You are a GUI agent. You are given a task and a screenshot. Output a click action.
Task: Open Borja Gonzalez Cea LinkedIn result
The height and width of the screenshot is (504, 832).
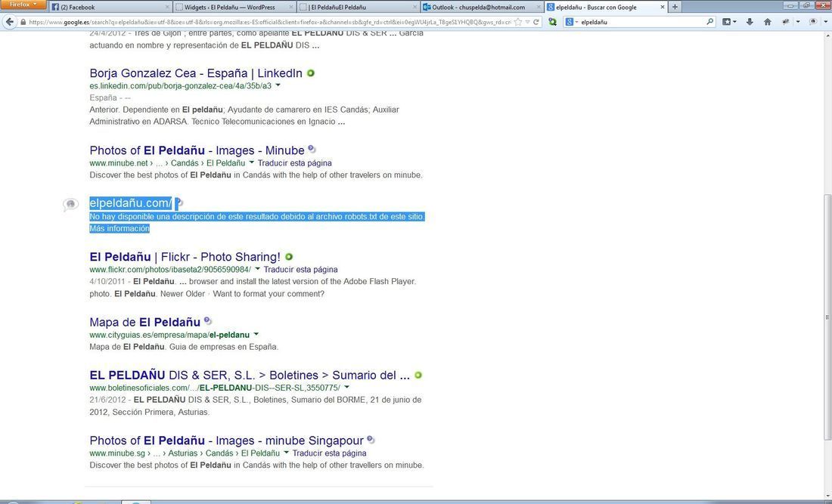click(x=196, y=73)
